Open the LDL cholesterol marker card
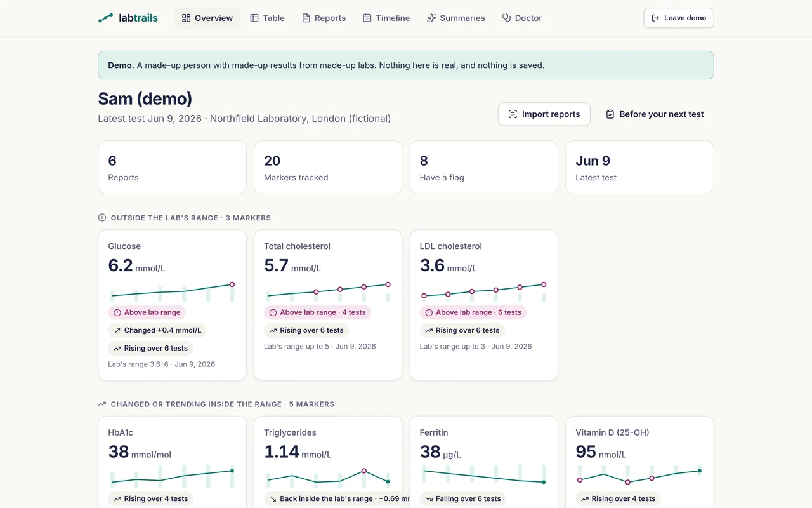The image size is (812, 508). [x=484, y=305]
